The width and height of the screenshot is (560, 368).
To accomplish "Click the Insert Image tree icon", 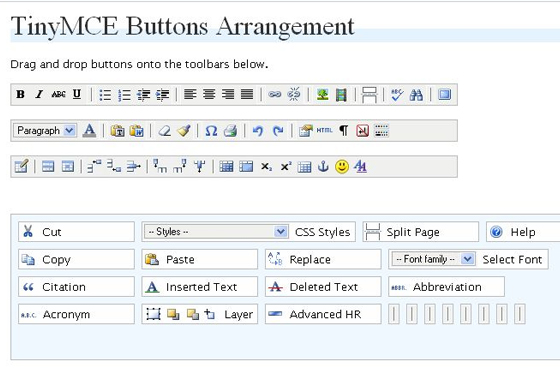I will pos(322,95).
